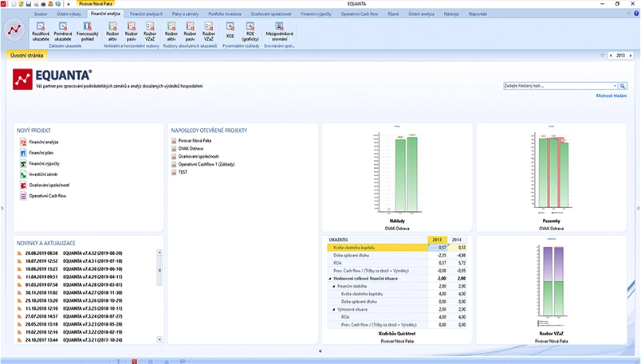Open ROE (graficky) tool
This screenshot has width=641, height=364.
(250, 32)
